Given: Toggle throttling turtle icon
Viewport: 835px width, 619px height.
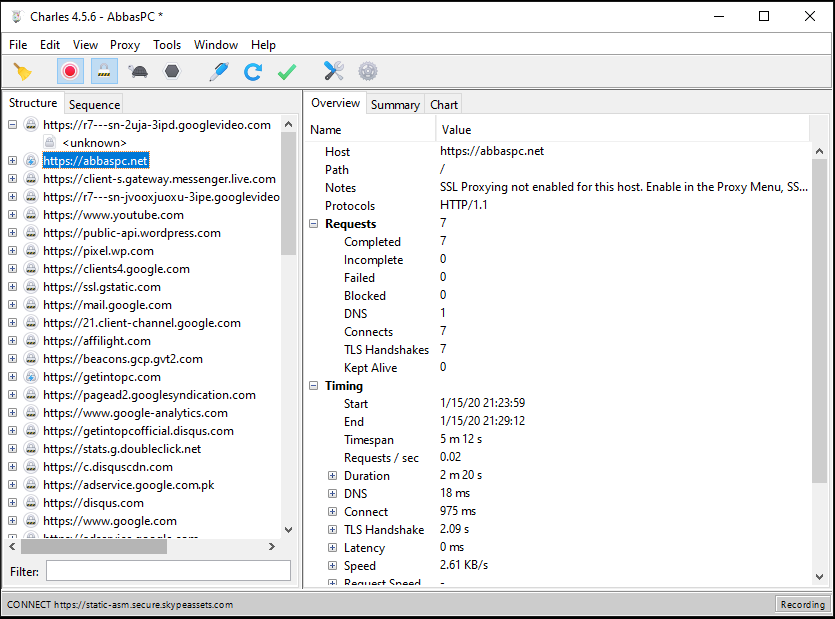Looking at the screenshot, I should (x=138, y=71).
